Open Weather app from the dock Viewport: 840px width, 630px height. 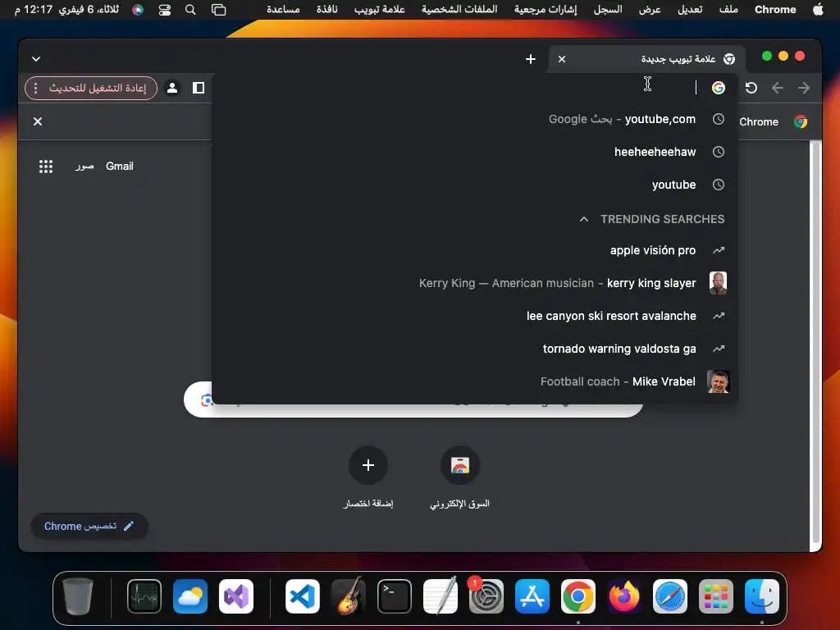190,596
